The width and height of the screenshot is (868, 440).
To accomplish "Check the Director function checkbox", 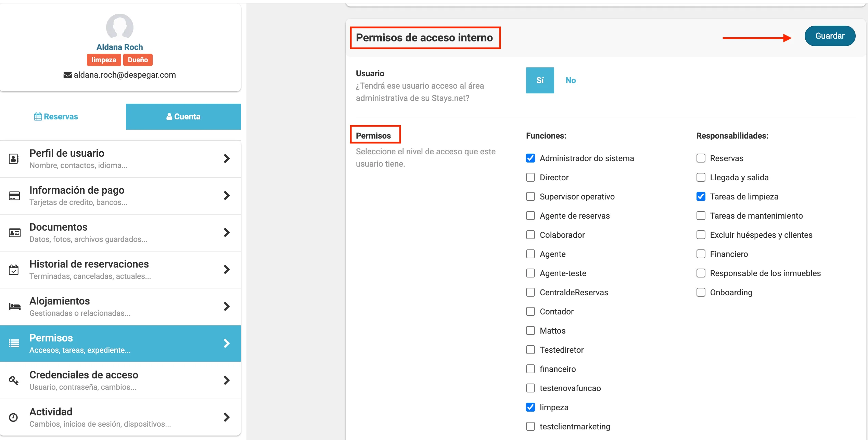I will tap(531, 177).
